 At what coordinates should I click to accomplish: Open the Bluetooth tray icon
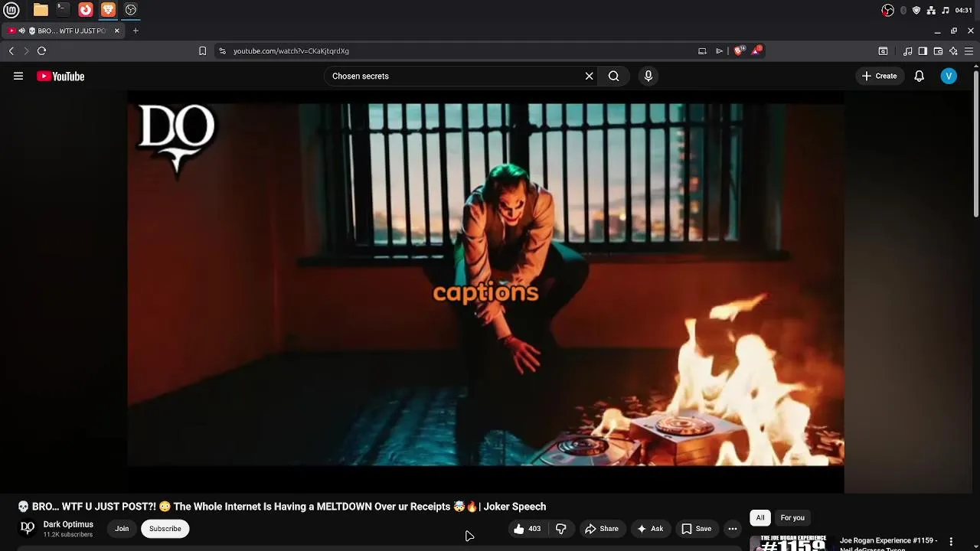tap(903, 10)
